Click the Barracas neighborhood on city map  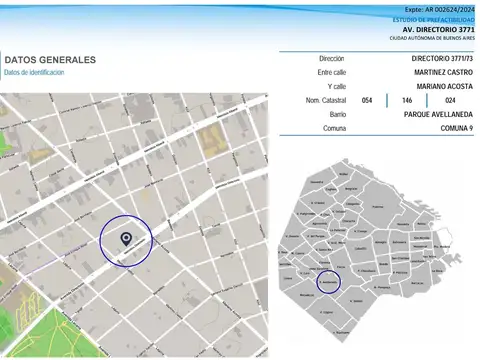[x=417, y=283]
